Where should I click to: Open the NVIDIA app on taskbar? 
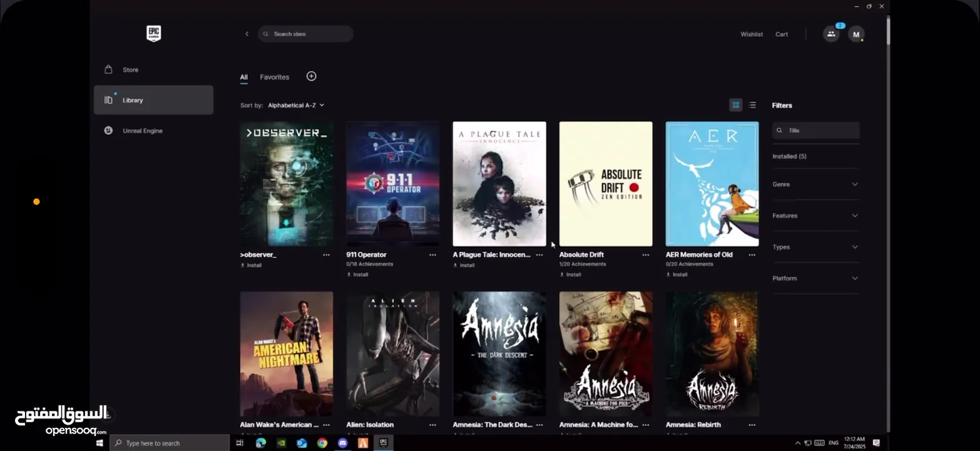[282, 443]
